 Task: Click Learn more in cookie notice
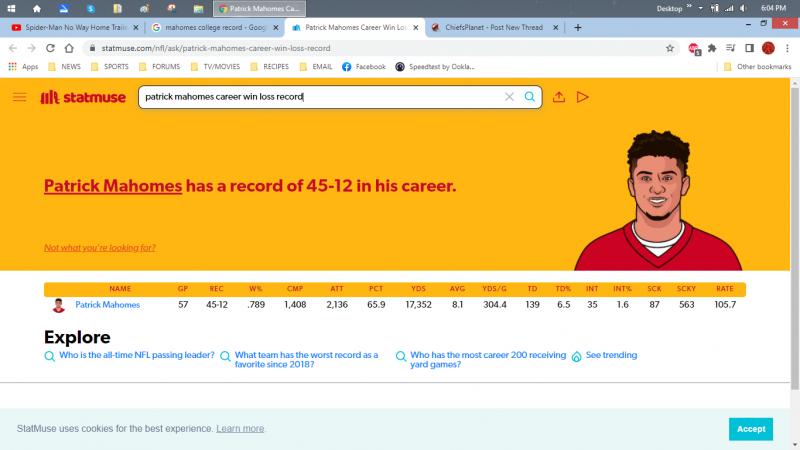240,429
